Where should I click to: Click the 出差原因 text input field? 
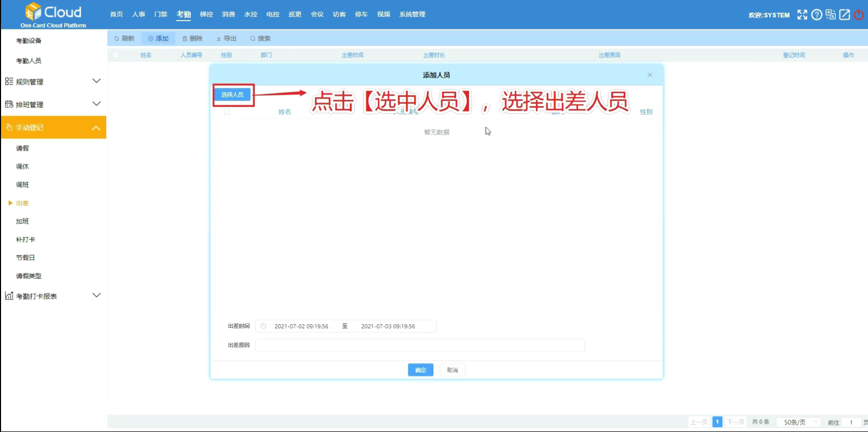coord(419,345)
